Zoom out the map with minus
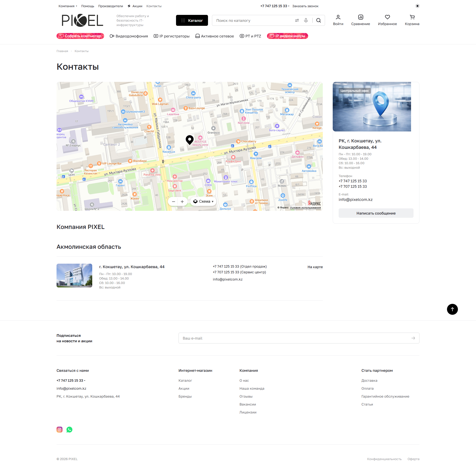This screenshot has height=473, width=476. click(x=173, y=201)
